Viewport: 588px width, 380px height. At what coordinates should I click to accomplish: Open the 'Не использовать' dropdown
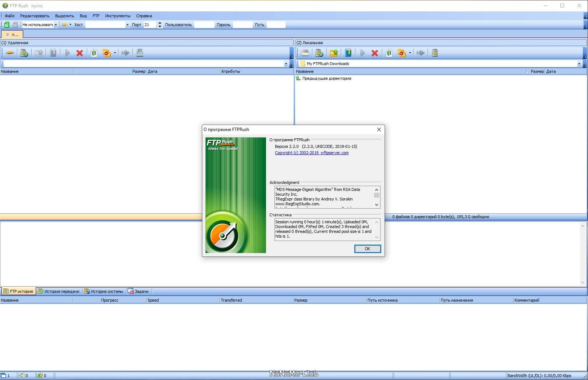pos(56,25)
